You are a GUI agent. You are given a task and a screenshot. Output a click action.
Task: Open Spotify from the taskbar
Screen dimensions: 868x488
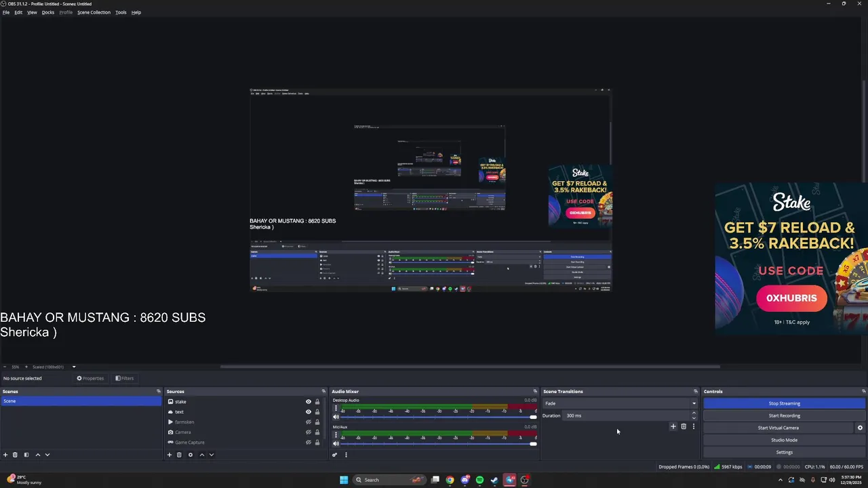pyautogui.click(x=479, y=480)
